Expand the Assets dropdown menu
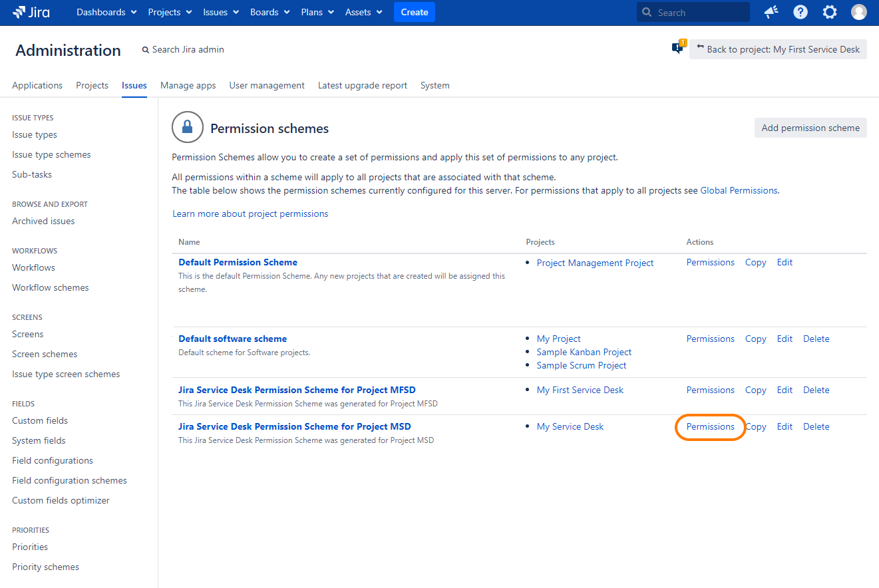The image size is (879, 588). pyautogui.click(x=363, y=12)
